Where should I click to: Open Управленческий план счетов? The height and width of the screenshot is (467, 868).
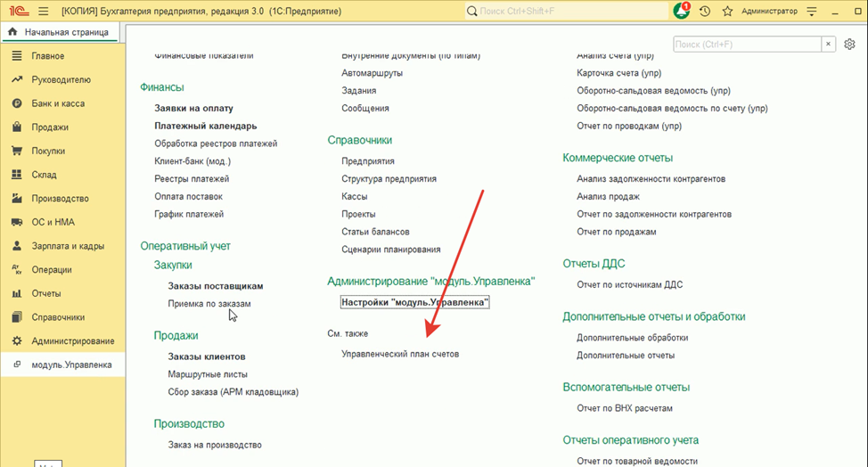click(399, 354)
